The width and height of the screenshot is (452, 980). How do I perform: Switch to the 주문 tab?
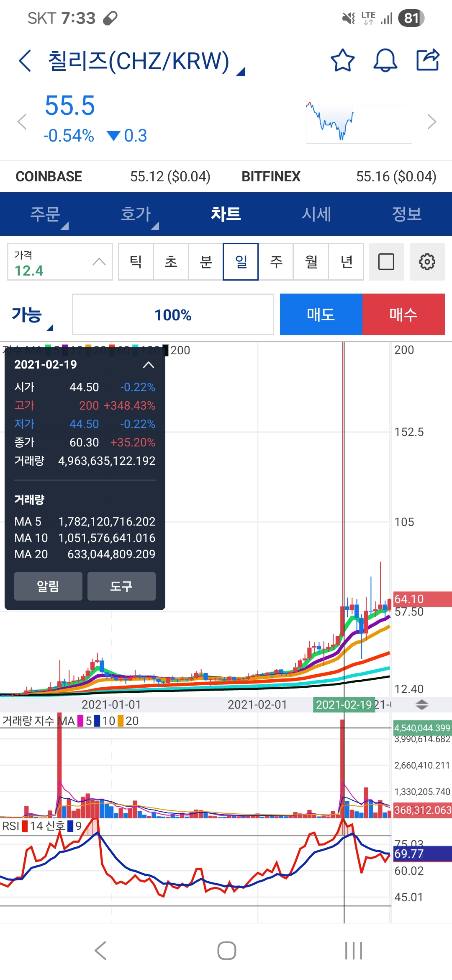45,214
